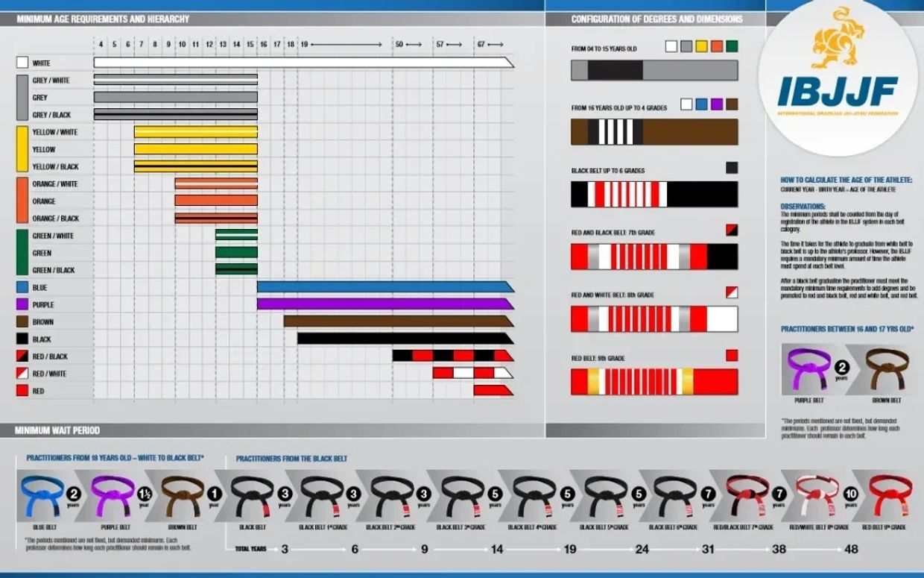Select the brown belt icon in the bottom wait period row
924x578 pixels.
[x=183, y=496]
